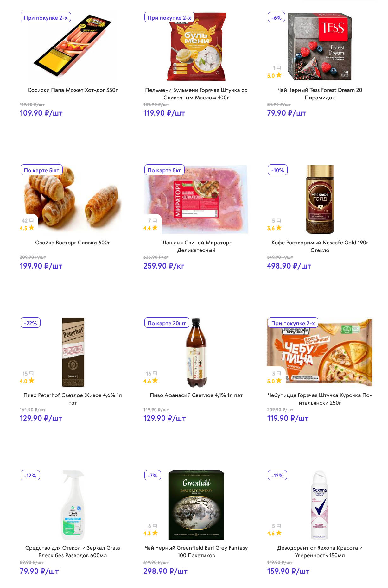Screen dimensions: 388x588
Task: Open the Grass Clean Glass product image
Action: tap(73, 505)
